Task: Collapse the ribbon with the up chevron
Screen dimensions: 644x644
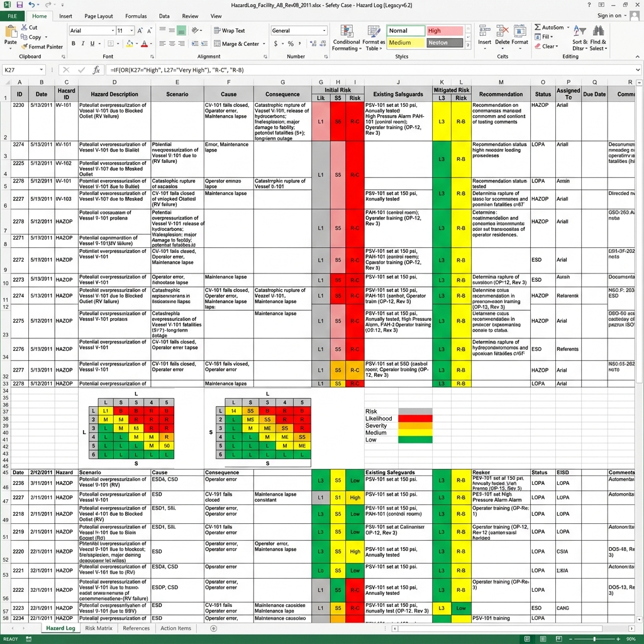Action: [x=638, y=57]
